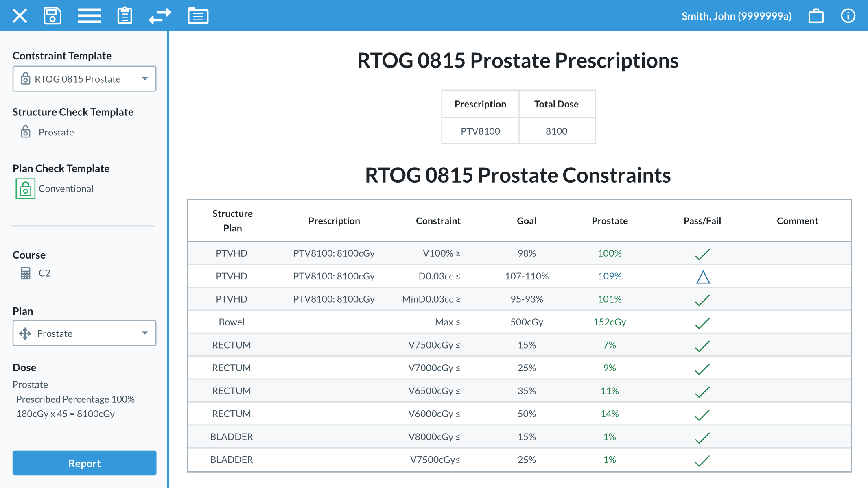The image size is (868, 488).
Task: Click the blue triangle warning for D0.03cc
Action: (703, 277)
